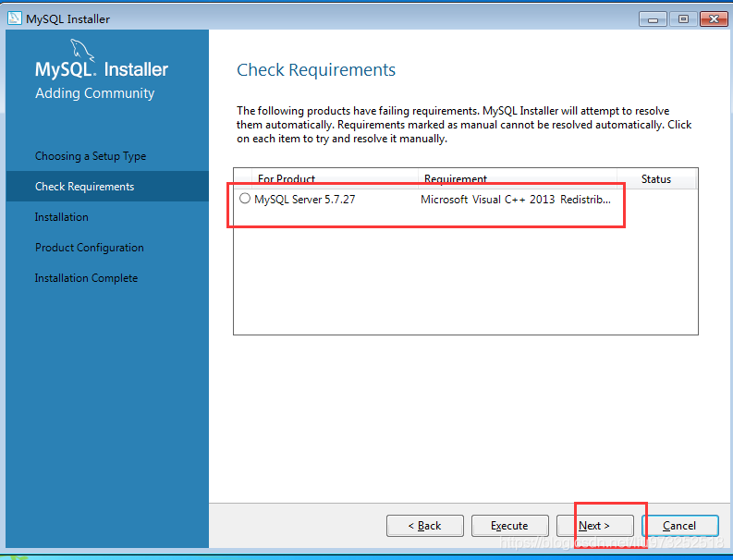Proceed with the Next button

[x=594, y=526]
